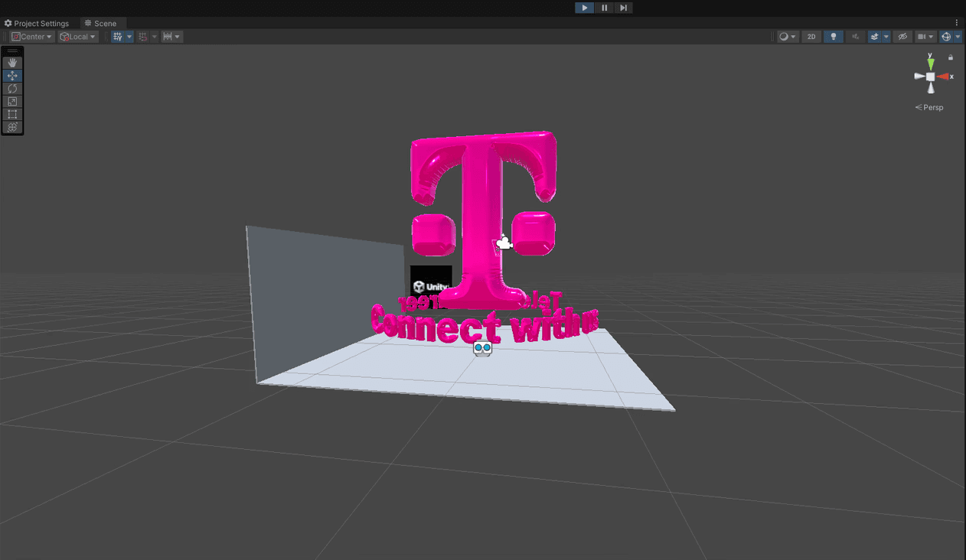Click the Step frame button
This screenshot has height=560, width=966.
(624, 8)
